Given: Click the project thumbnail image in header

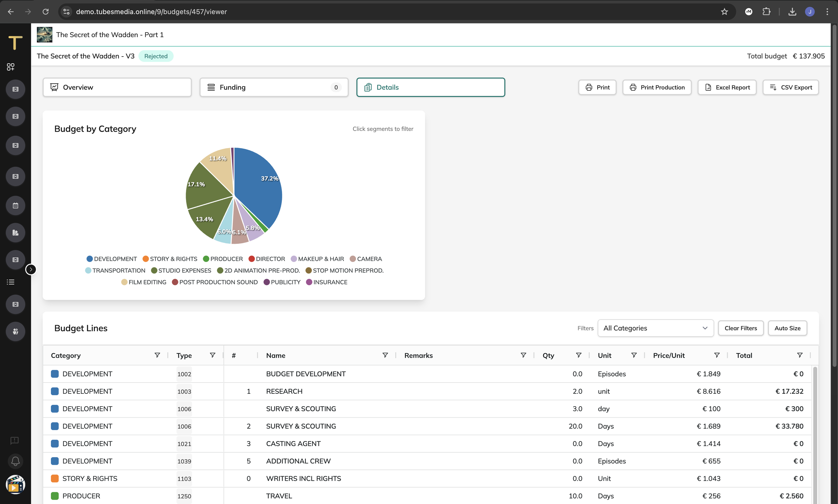Looking at the screenshot, I should click(45, 34).
